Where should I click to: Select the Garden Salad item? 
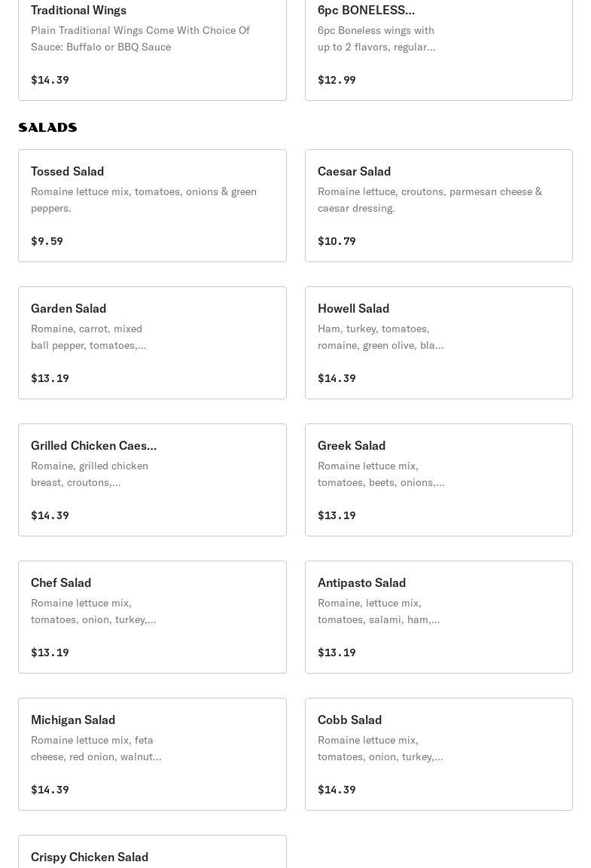point(152,343)
